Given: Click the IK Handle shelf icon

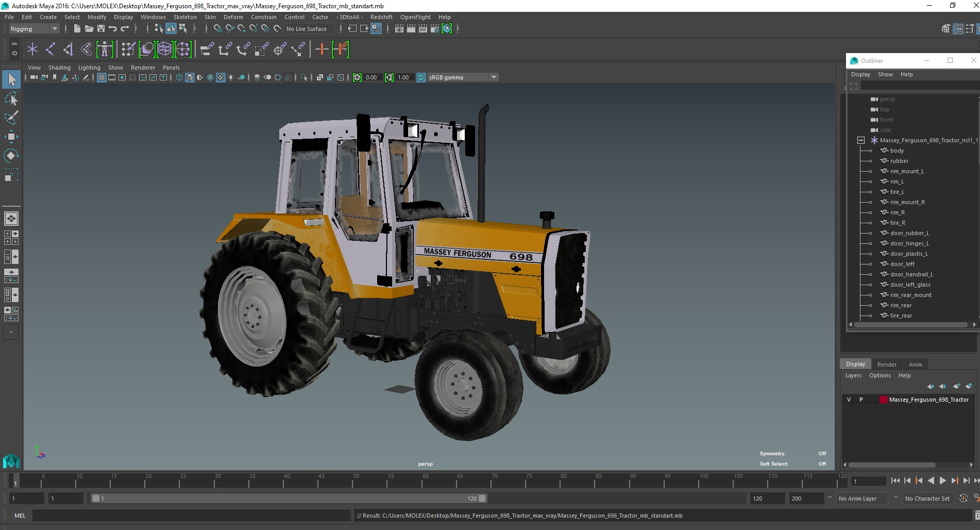Looking at the screenshot, I should [x=69, y=49].
